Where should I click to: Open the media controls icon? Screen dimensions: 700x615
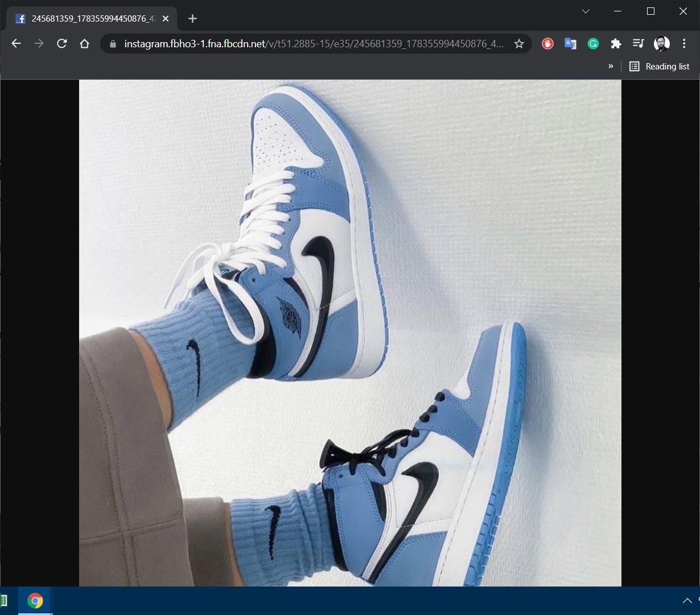point(639,44)
